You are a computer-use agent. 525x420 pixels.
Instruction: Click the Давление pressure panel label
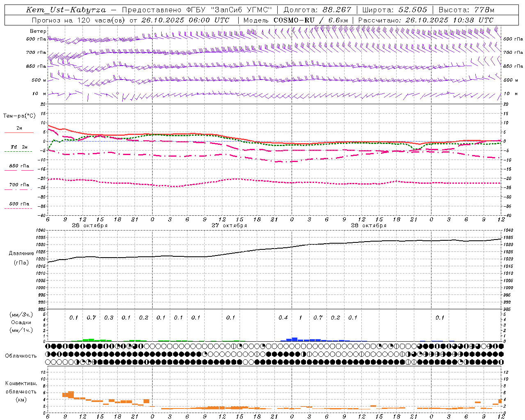coord(21,253)
